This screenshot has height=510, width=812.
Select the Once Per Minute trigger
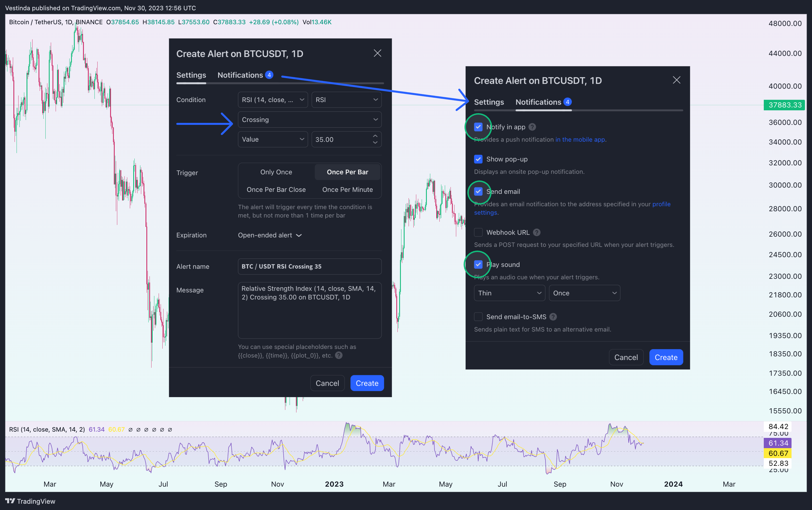point(347,190)
